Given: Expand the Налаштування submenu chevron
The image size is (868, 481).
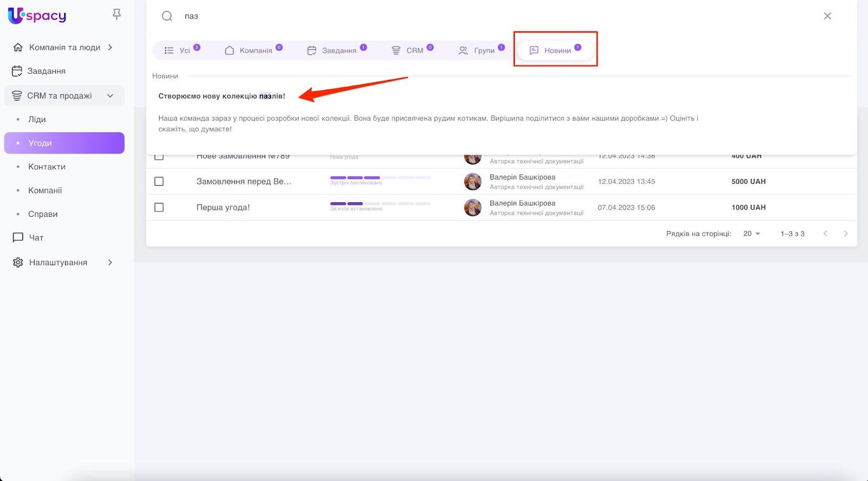Looking at the screenshot, I should [110, 262].
